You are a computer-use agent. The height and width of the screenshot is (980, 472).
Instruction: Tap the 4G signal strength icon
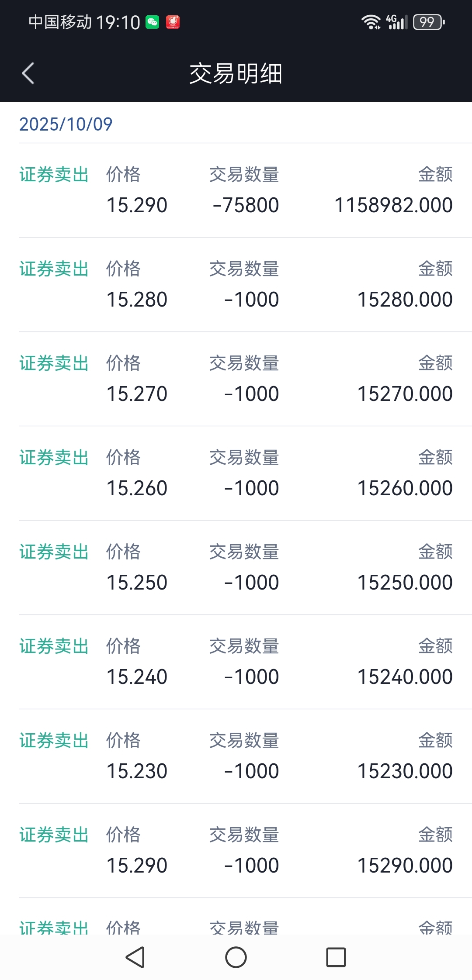tap(397, 22)
